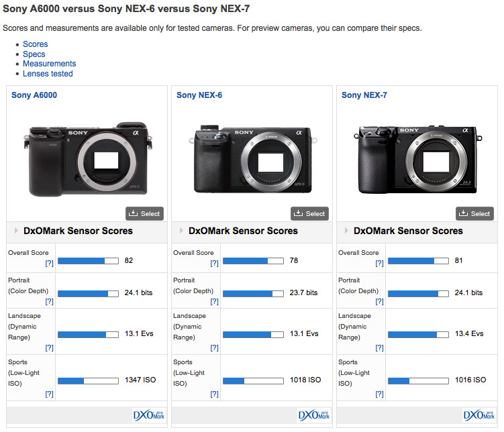Click the page heading comparing three Sony cameras

click(126, 9)
